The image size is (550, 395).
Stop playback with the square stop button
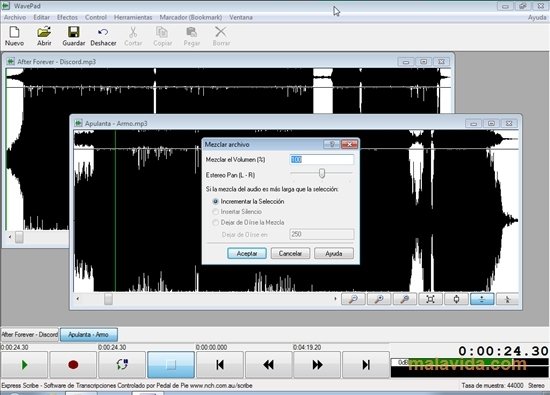click(171, 365)
